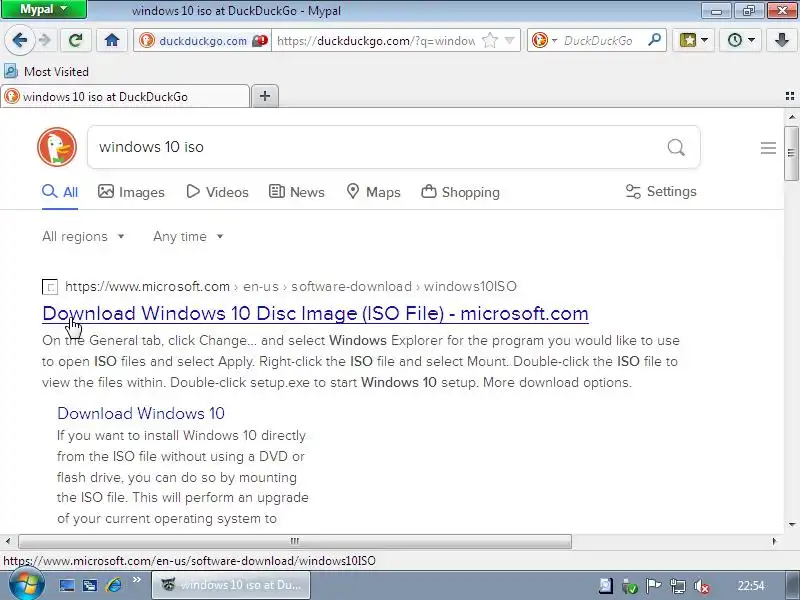Click the microsoft.com result favicon
800x600 pixels.
click(x=50, y=287)
